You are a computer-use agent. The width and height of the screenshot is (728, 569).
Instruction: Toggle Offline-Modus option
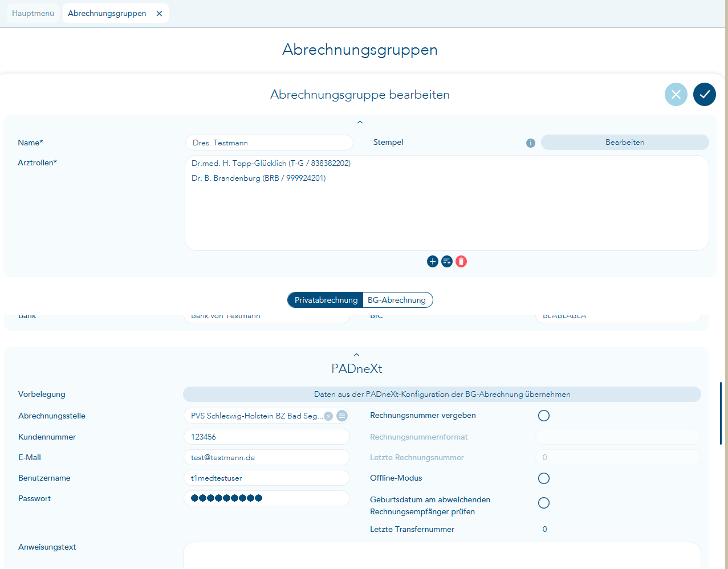[x=543, y=478]
